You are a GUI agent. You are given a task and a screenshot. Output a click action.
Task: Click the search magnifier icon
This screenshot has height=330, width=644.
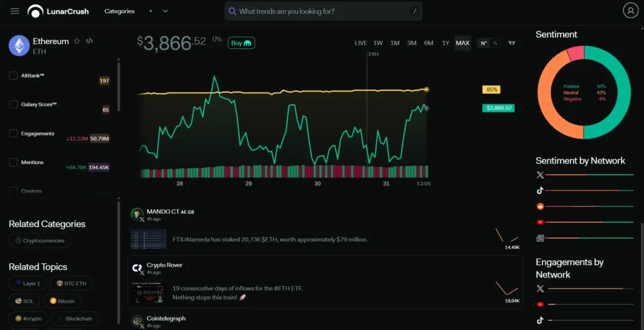pyautogui.click(x=232, y=11)
